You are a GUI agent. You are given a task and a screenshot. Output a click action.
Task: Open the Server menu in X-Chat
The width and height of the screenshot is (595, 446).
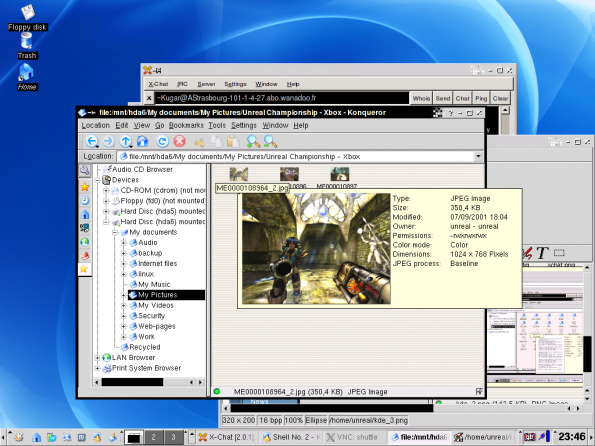click(x=206, y=84)
